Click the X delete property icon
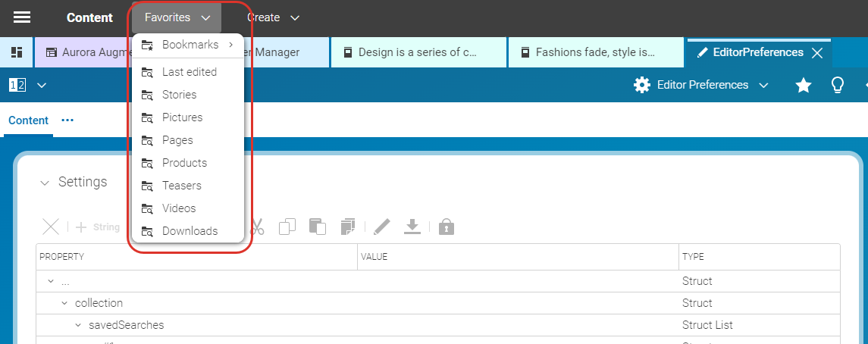The height and width of the screenshot is (344, 868). (51, 227)
